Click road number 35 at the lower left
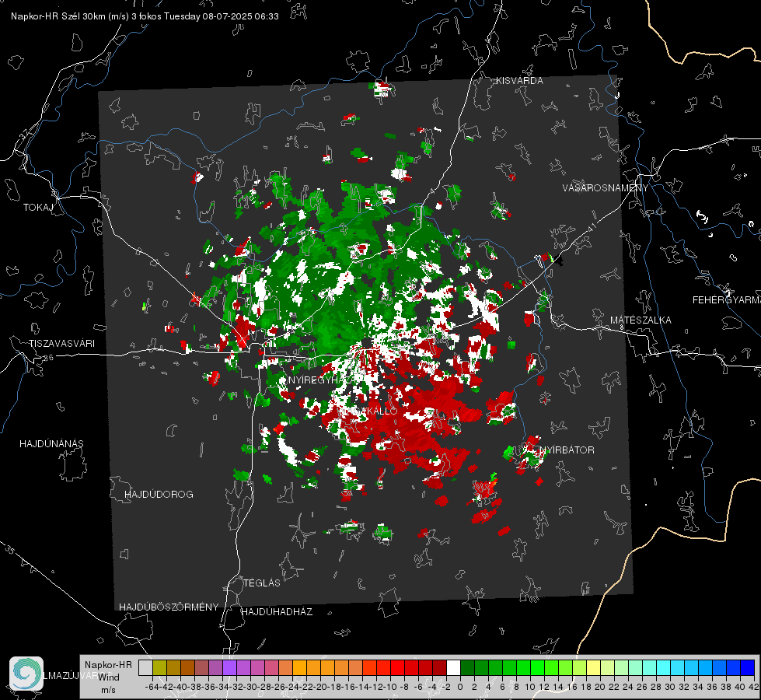 click(10, 550)
